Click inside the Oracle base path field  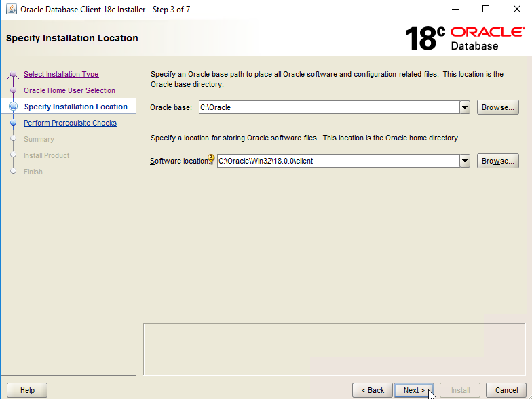pyautogui.click(x=329, y=107)
